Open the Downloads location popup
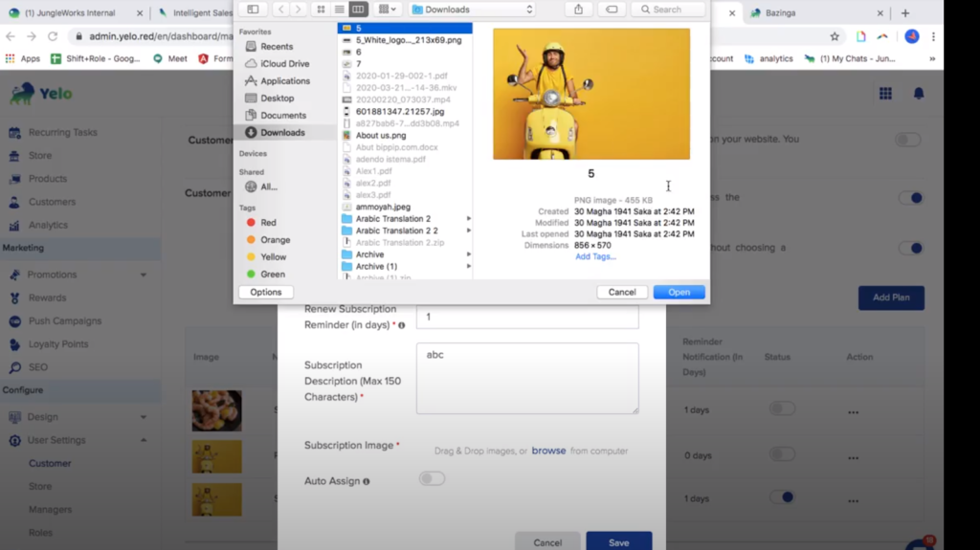This screenshot has width=980, height=550. coord(473,10)
